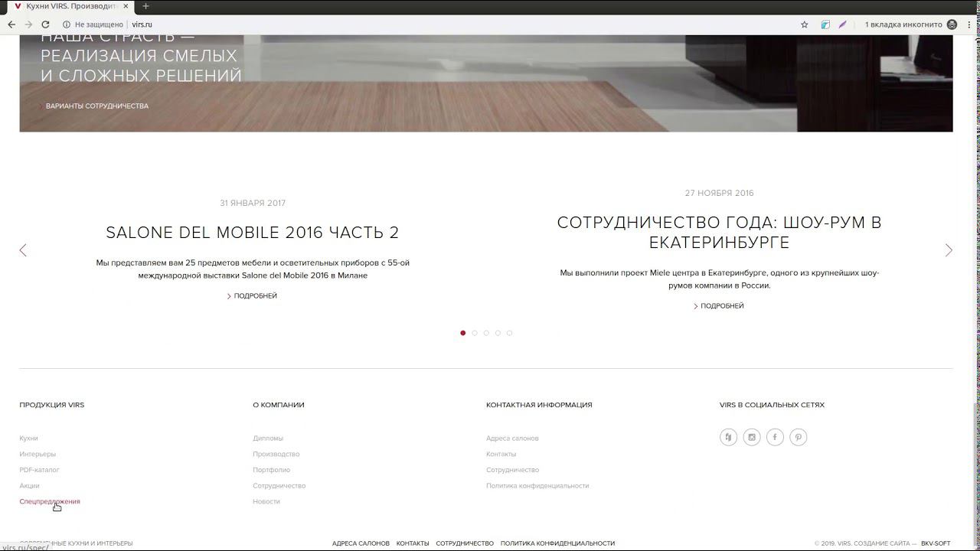
Task: Switch to the Кухни VIRS browser tab
Action: click(x=70, y=6)
